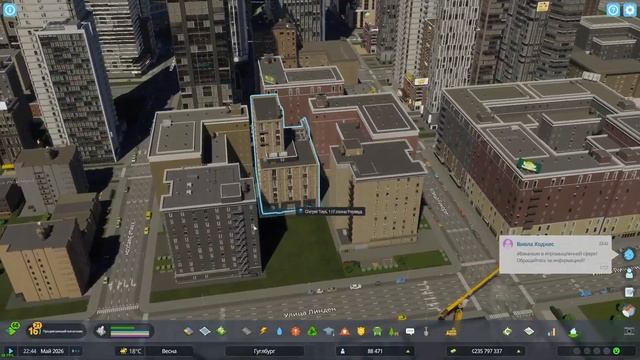Open the chirp message from Вивиан
640x360 pixels.
coord(555,254)
